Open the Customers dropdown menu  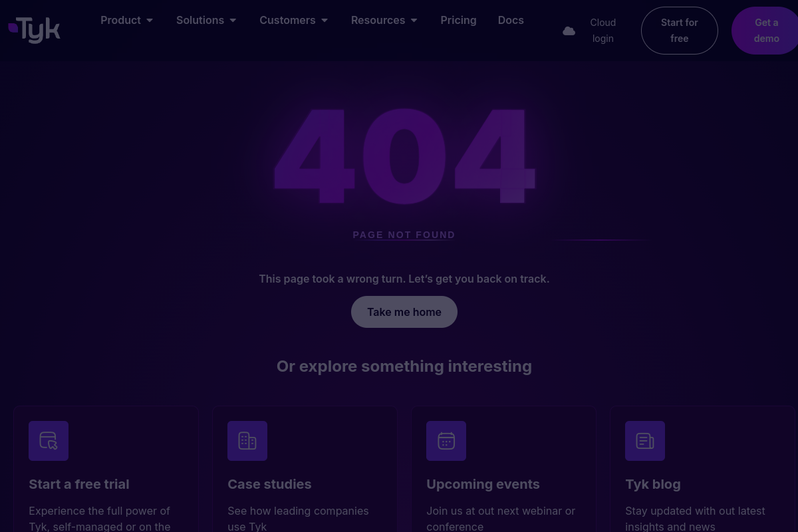(294, 20)
